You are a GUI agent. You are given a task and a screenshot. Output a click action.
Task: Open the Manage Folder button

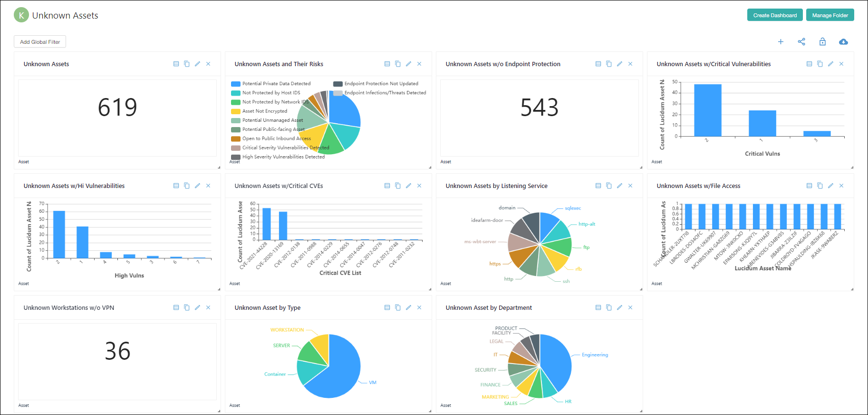click(830, 15)
